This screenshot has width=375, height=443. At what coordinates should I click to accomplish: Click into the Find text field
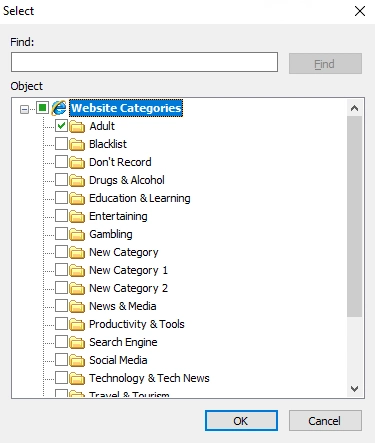click(x=144, y=62)
